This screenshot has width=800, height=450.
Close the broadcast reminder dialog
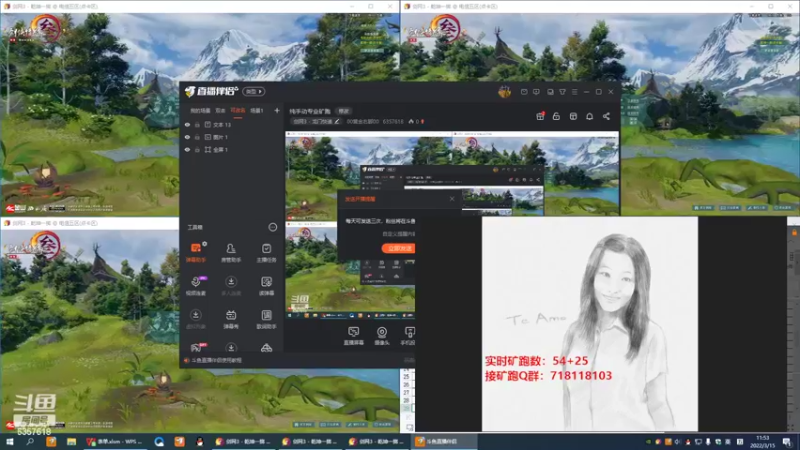[x=452, y=199]
